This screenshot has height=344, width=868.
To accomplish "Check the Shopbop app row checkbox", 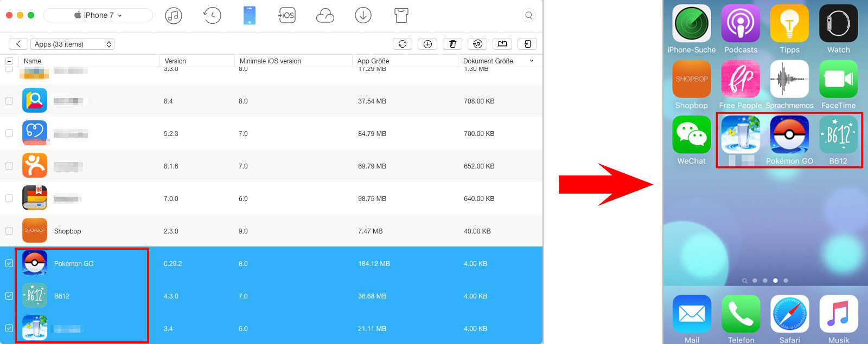I will tap(9, 231).
